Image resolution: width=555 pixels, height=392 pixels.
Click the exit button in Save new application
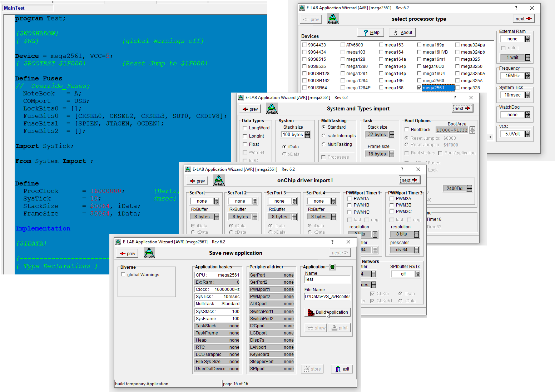click(342, 369)
